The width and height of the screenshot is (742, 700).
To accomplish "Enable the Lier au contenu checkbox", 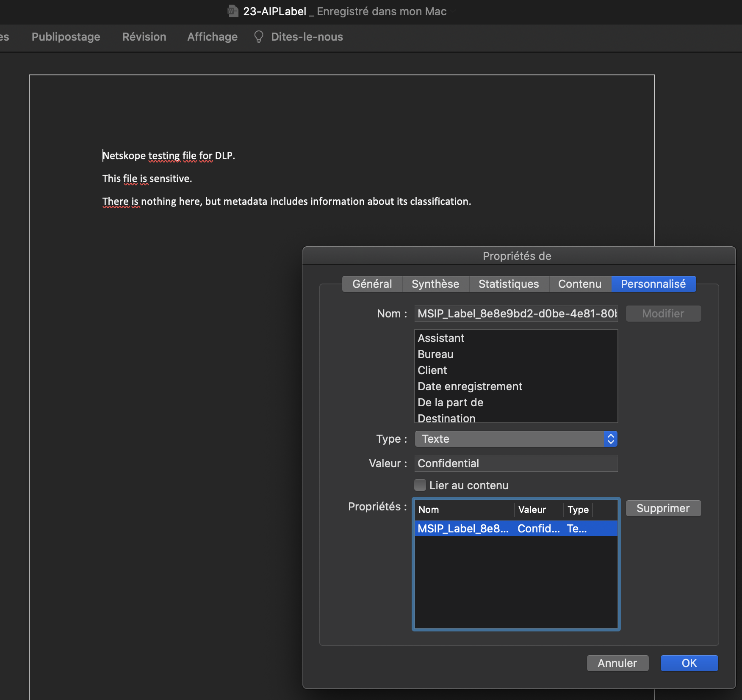I will [x=420, y=485].
